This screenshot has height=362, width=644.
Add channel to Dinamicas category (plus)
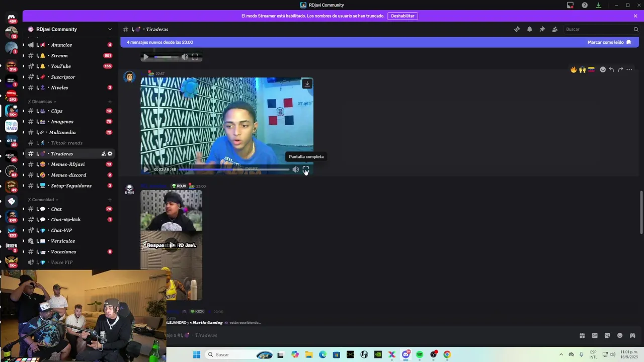click(110, 102)
